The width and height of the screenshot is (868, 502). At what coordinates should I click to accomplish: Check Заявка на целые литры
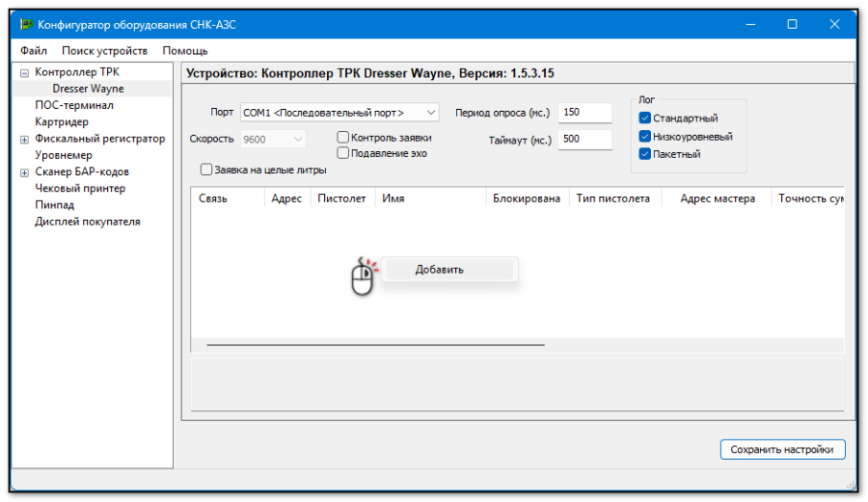click(206, 171)
